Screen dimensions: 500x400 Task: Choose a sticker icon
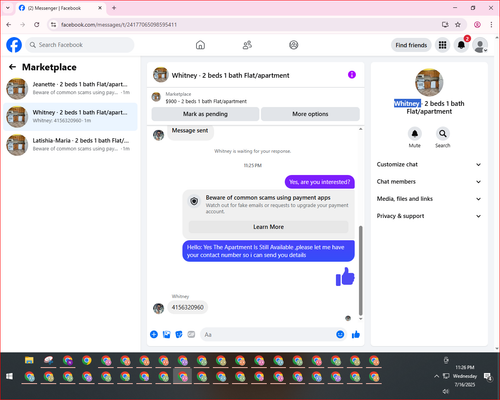click(179, 334)
